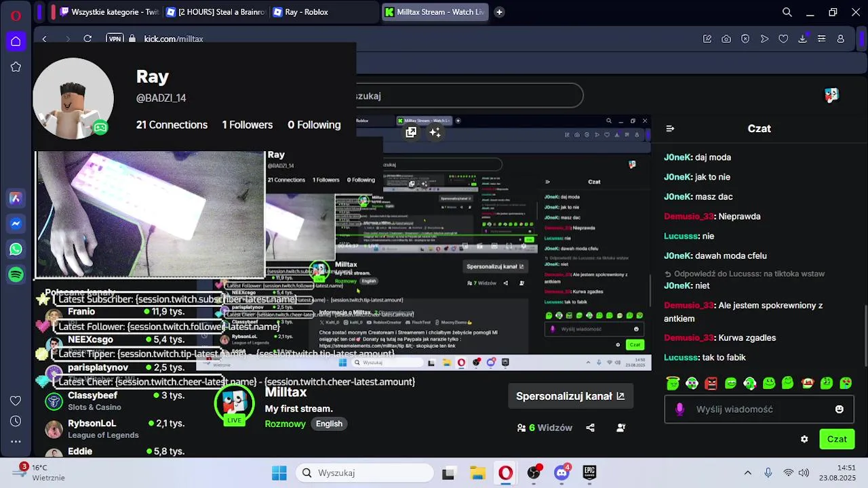Open 1 Followers on Ray profile

[248, 125]
